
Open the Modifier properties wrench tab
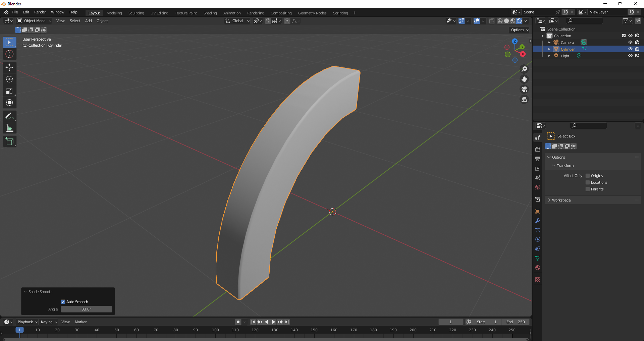tap(538, 221)
